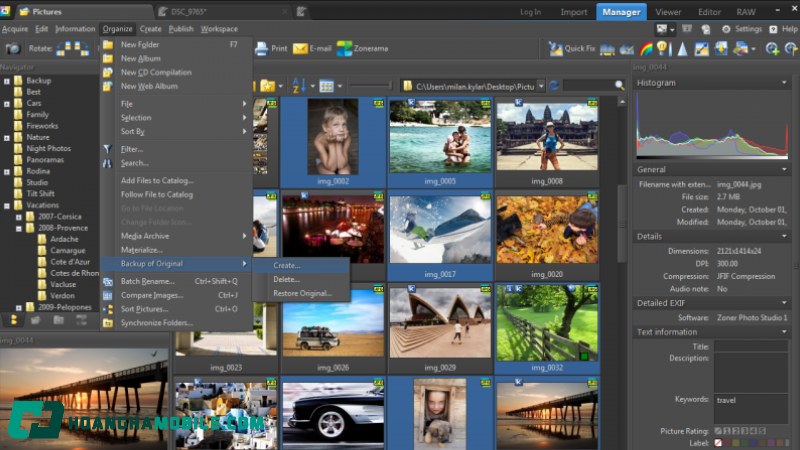
Task: Expand the Backup folder in Navigator
Action: point(6,80)
